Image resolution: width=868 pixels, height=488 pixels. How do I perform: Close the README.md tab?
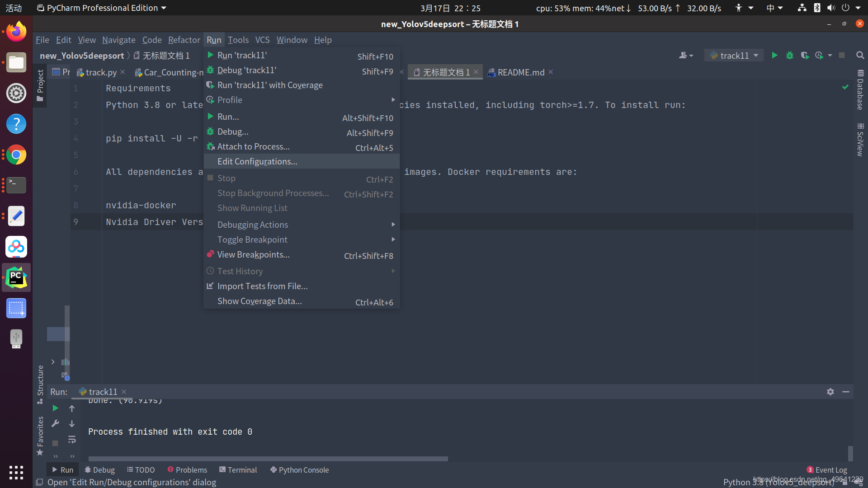coord(551,72)
